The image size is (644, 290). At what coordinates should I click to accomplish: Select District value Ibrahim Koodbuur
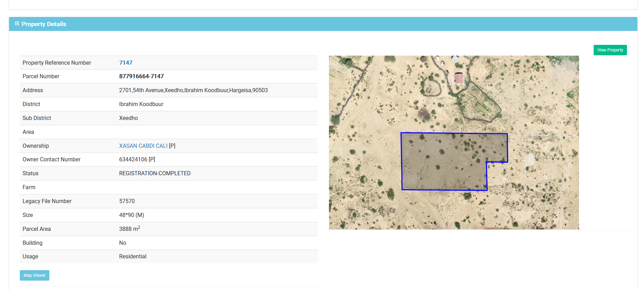(141, 104)
